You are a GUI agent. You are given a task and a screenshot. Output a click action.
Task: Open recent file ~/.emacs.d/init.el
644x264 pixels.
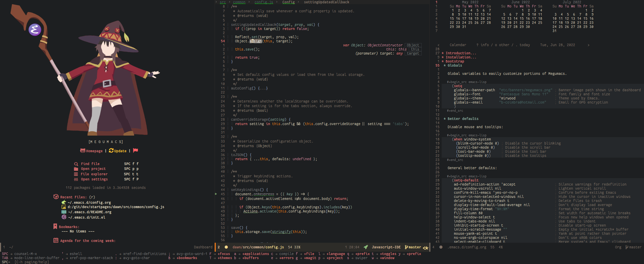tap(87, 217)
